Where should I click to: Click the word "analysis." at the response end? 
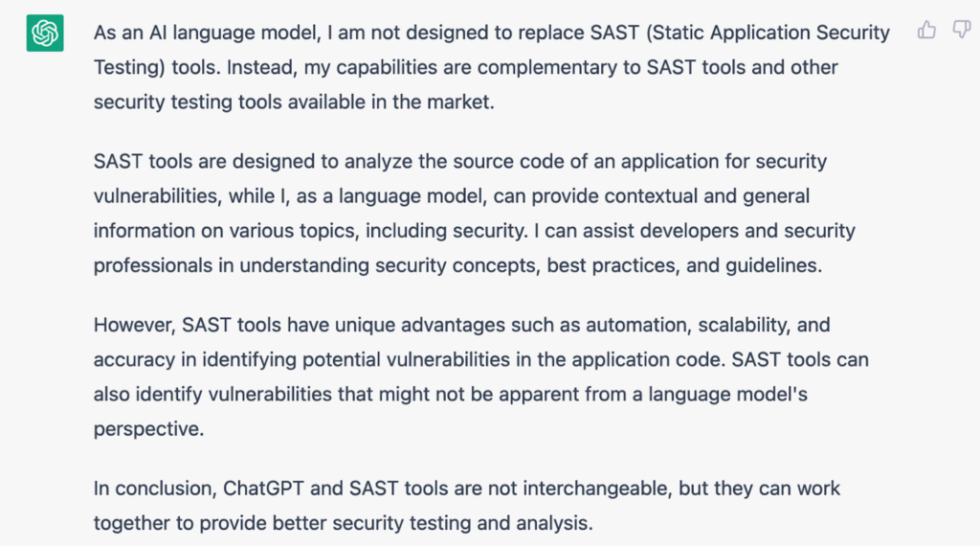[x=554, y=523]
